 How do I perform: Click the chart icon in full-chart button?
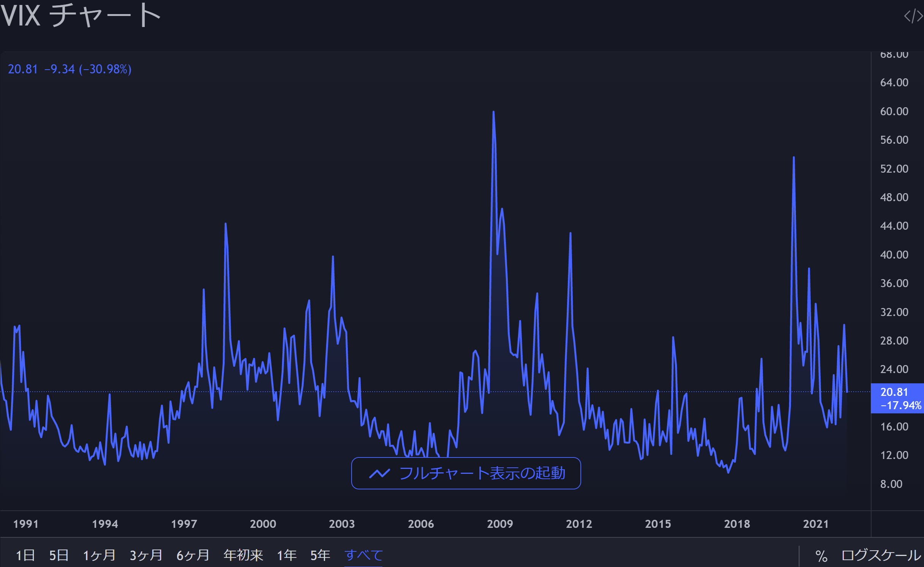(379, 473)
